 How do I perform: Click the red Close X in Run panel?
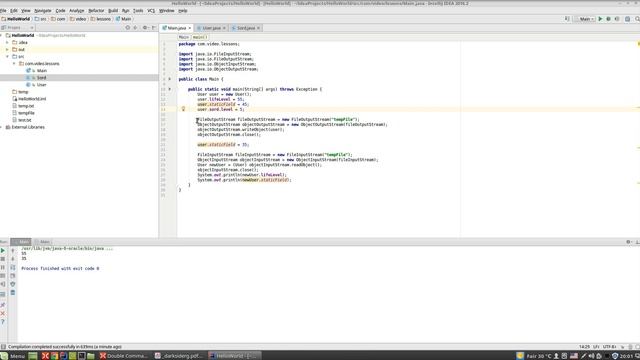point(3,313)
